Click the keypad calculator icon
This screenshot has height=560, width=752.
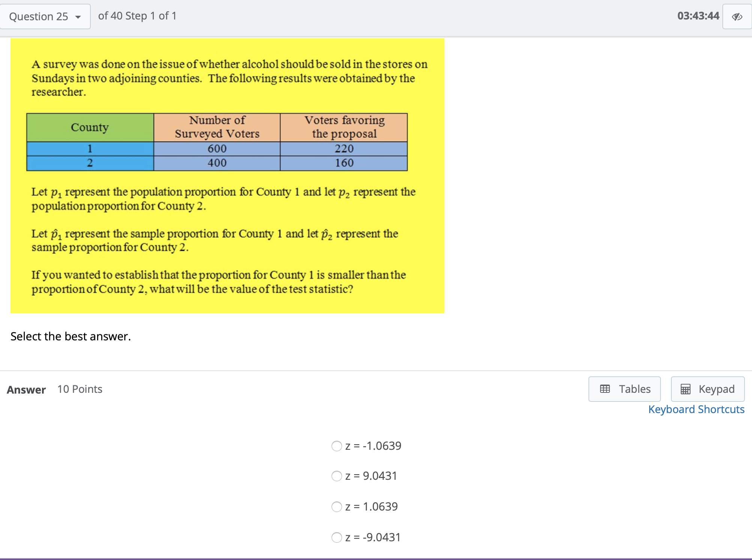[x=686, y=389]
